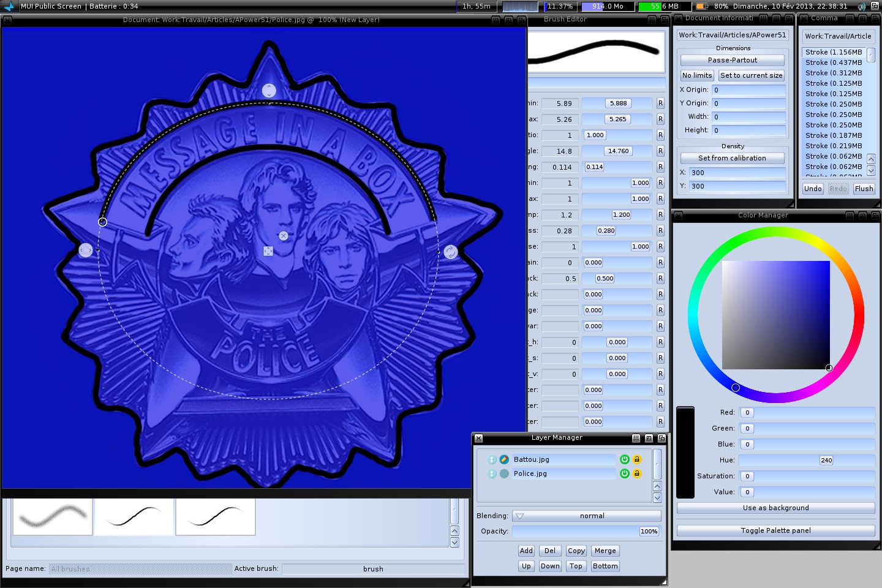Click the No limits button
The height and width of the screenshot is (588, 882).
[697, 75]
